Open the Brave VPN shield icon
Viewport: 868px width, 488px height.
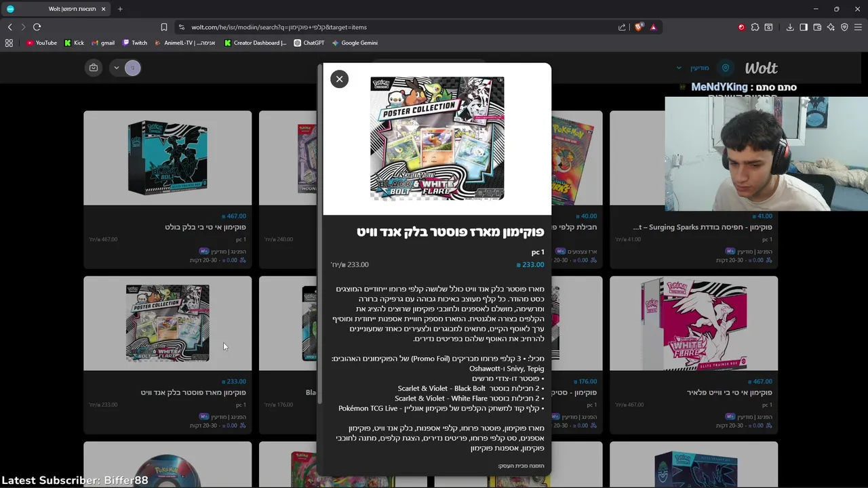[844, 27]
